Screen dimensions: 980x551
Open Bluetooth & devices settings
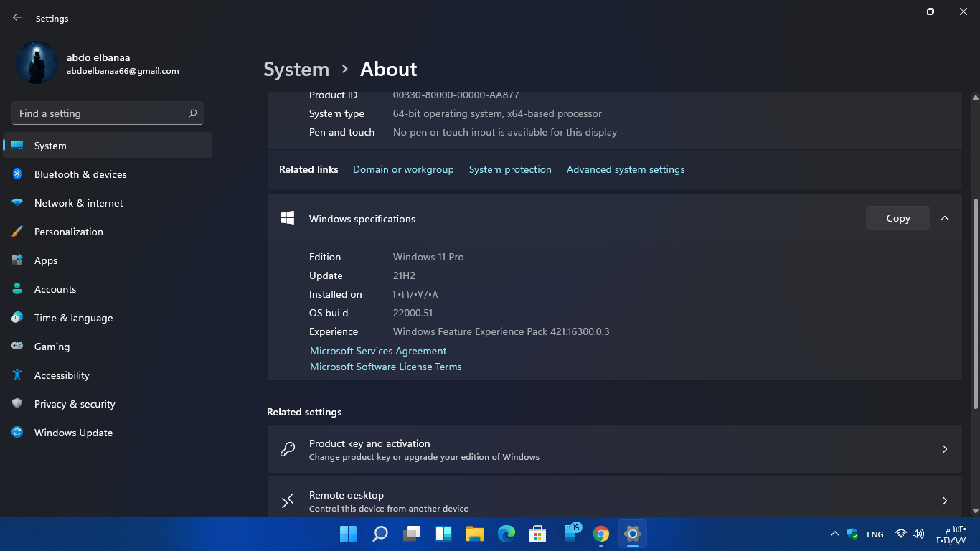(x=108, y=174)
